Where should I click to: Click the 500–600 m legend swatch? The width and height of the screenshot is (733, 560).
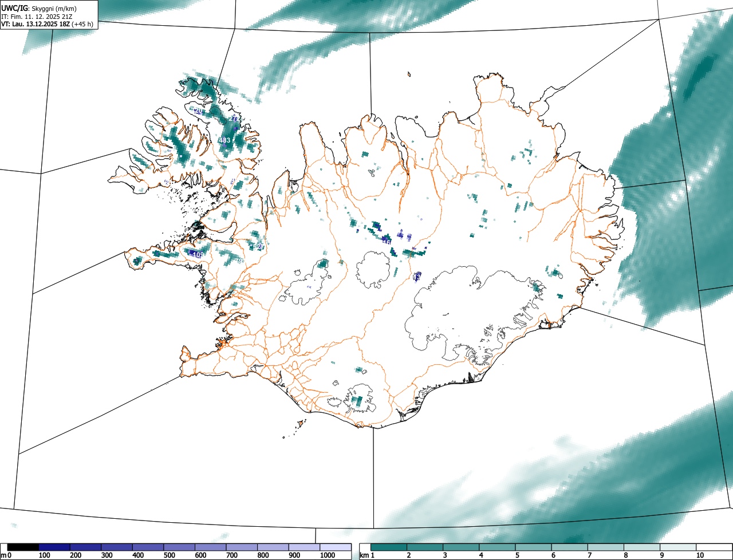pyautogui.click(x=179, y=547)
